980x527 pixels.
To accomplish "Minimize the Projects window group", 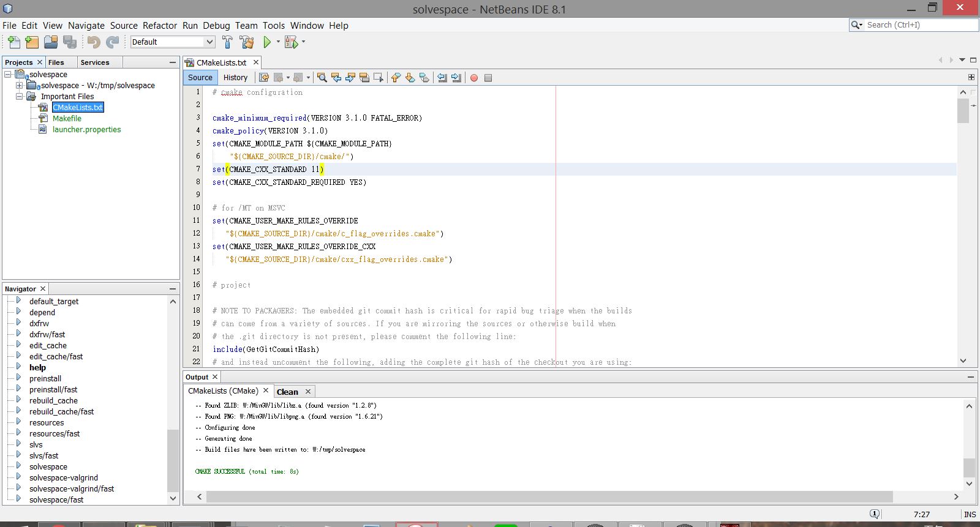I will tap(173, 62).
